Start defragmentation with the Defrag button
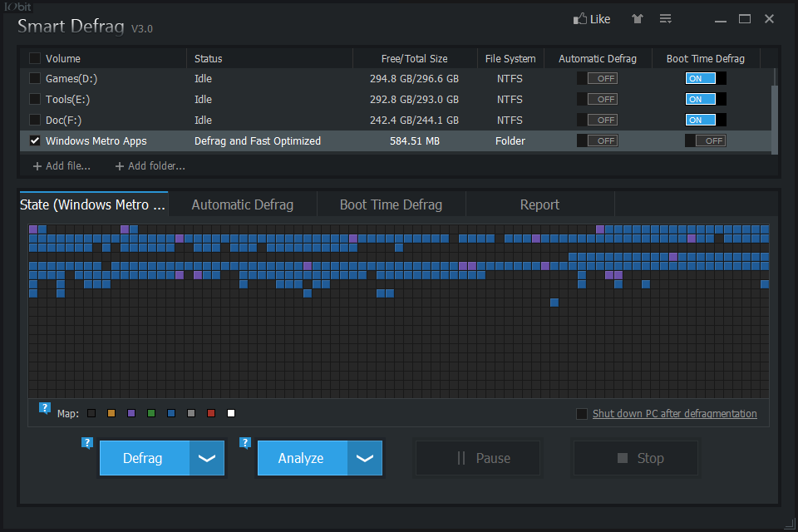The height and width of the screenshot is (532, 798). [143, 458]
